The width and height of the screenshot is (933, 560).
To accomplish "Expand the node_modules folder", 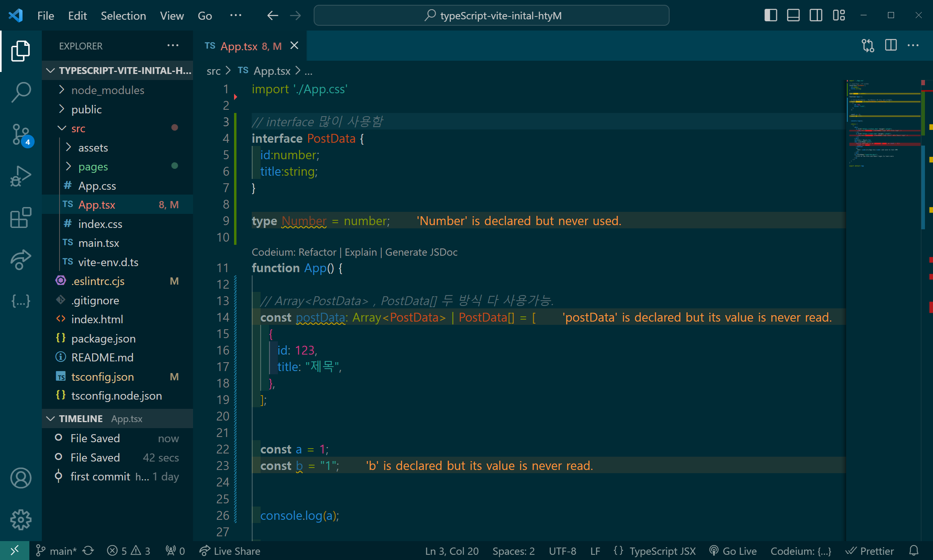I will coord(117,90).
